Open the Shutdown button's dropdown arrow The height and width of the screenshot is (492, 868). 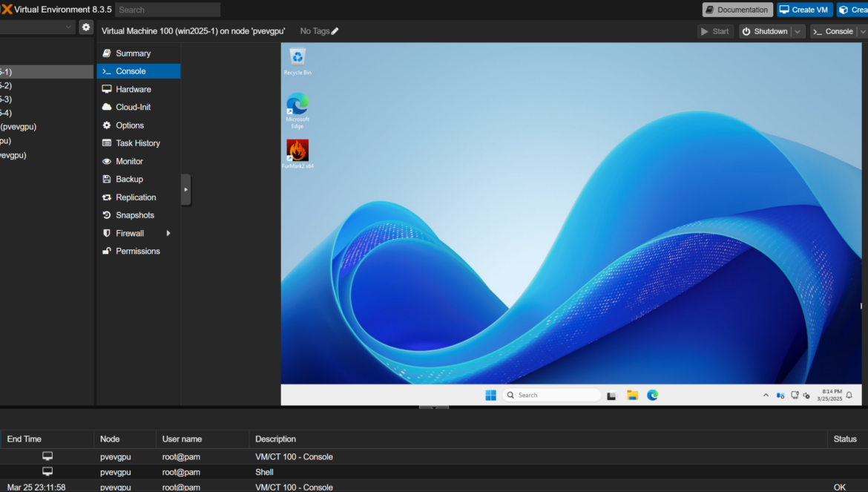click(x=798, y=32)
